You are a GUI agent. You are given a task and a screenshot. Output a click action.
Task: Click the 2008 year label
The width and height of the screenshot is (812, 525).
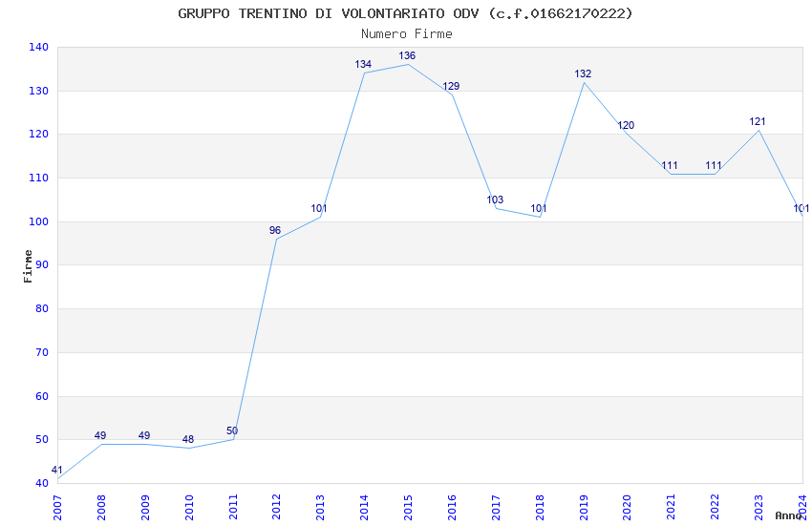point(101,508)
